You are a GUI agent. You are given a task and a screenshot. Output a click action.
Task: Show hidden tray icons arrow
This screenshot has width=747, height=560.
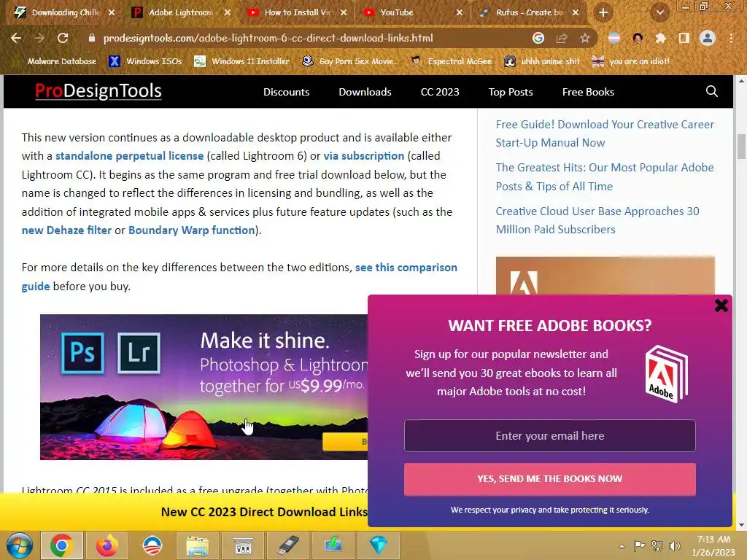[x=622, y=546]
